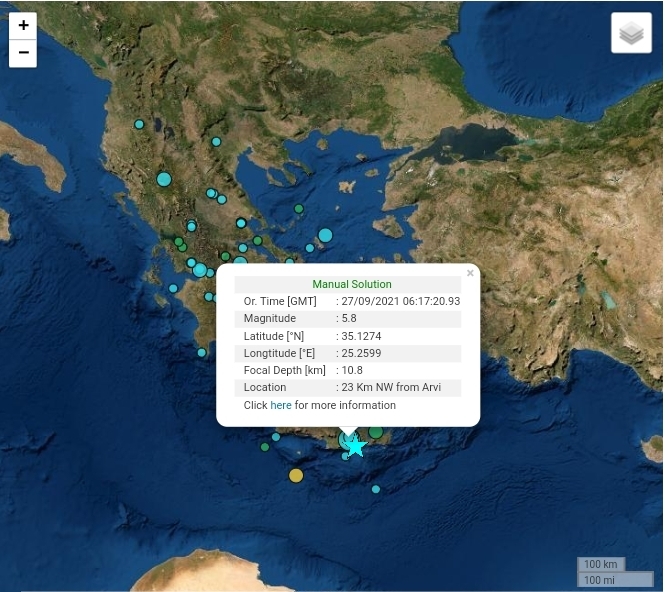Click the Focal Depth value 10.8
This screenshot has width=665, height=592.
(352, 370)
